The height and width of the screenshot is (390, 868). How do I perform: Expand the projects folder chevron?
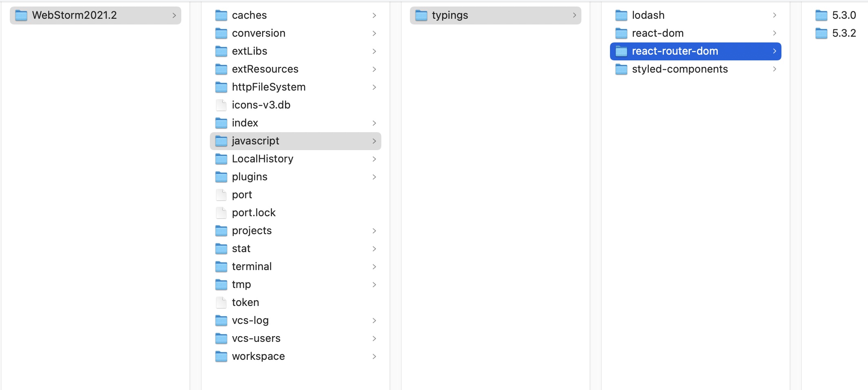tap(374, 231)
